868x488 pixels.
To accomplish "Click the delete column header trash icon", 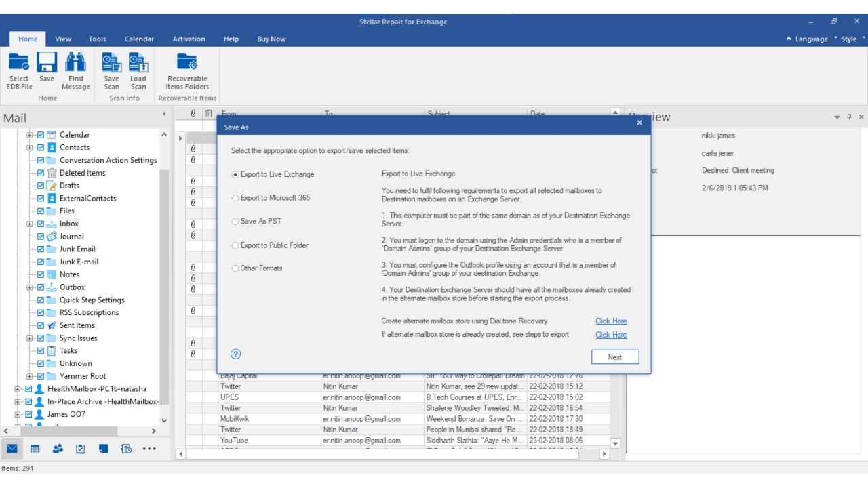I will 209,113.
